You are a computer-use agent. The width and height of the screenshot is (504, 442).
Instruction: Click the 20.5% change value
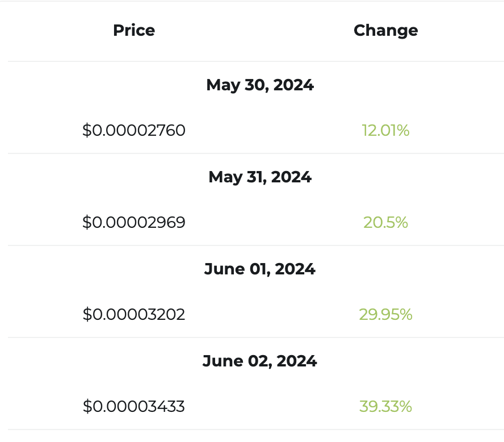point(386,223)
